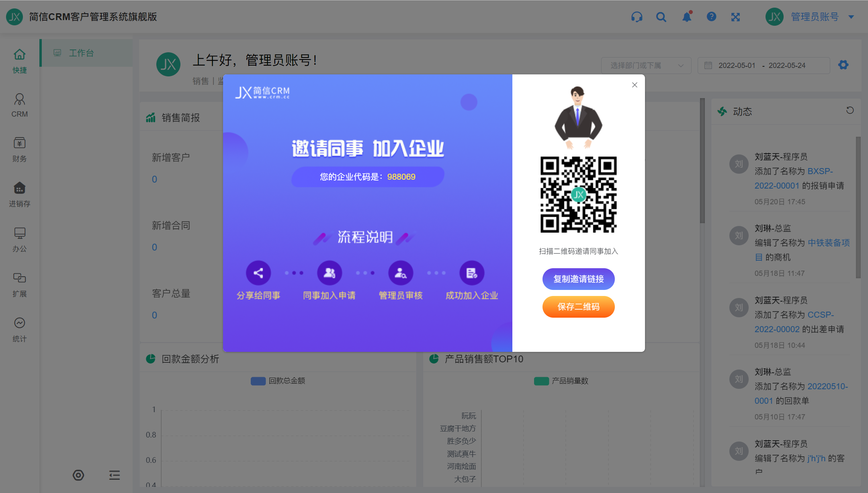This screenshot has height=493, width=868.
Task: Open the 快捷 home sidebar item
Action: (19, 61)
